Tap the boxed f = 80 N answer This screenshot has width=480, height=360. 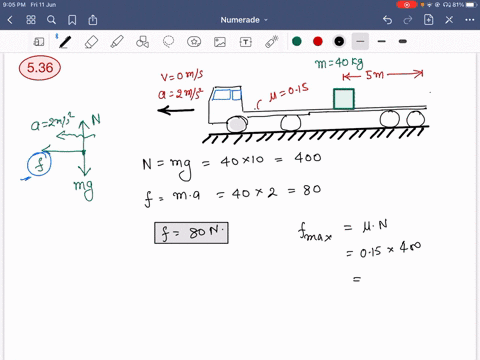191,233
